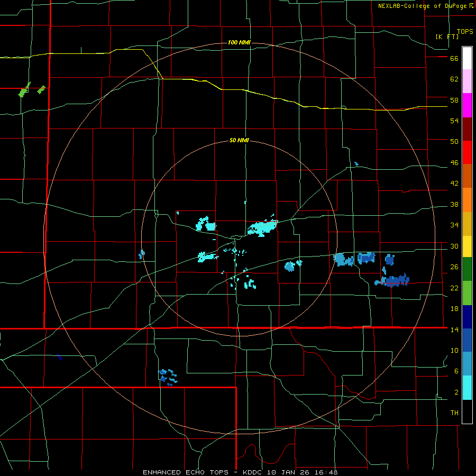Screen dimensions: 476x476
Task: Select the 46 legend value
Action: click(454, 163)
